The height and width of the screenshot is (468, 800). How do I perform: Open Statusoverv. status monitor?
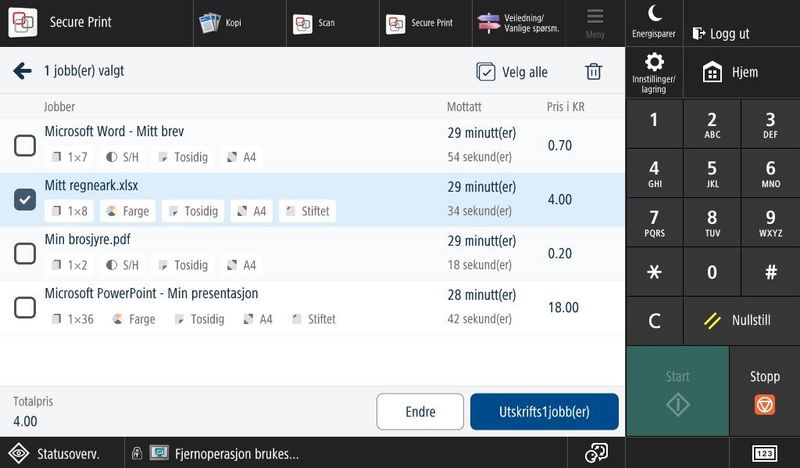[x=62, y=453]
